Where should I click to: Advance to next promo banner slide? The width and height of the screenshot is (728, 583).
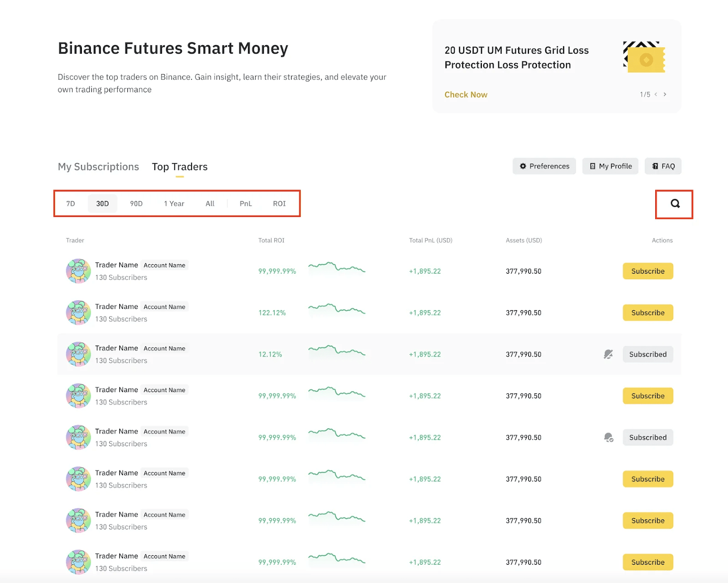point(665,95)
